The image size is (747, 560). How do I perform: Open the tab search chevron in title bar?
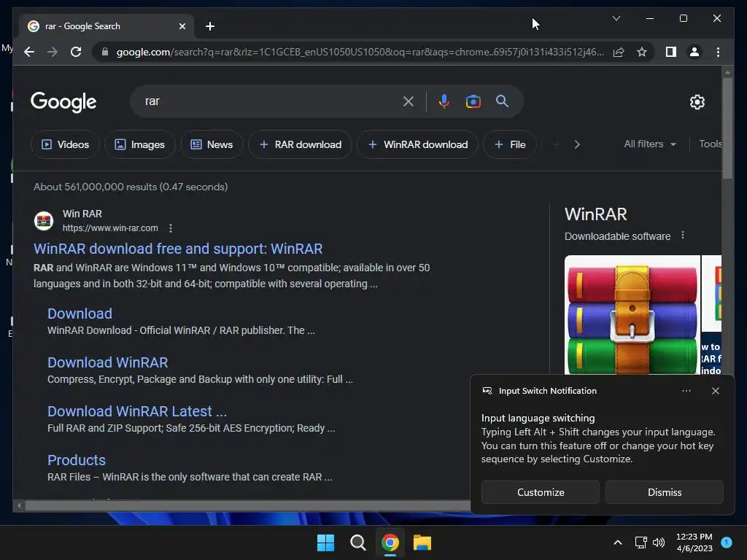pyautogui.click(x=616, y=18)
